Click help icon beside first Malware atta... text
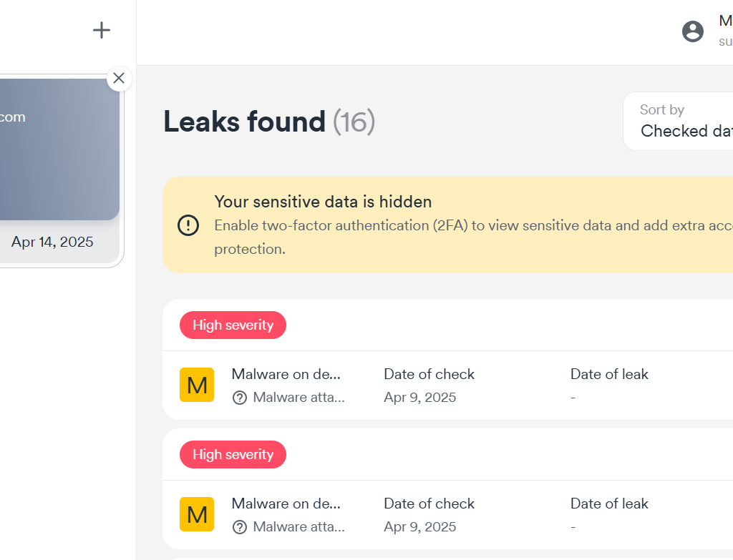 [239, 398]
